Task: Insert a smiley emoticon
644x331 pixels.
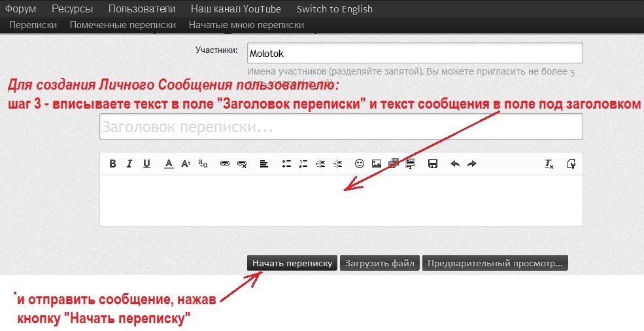Action: pos(359,164)
